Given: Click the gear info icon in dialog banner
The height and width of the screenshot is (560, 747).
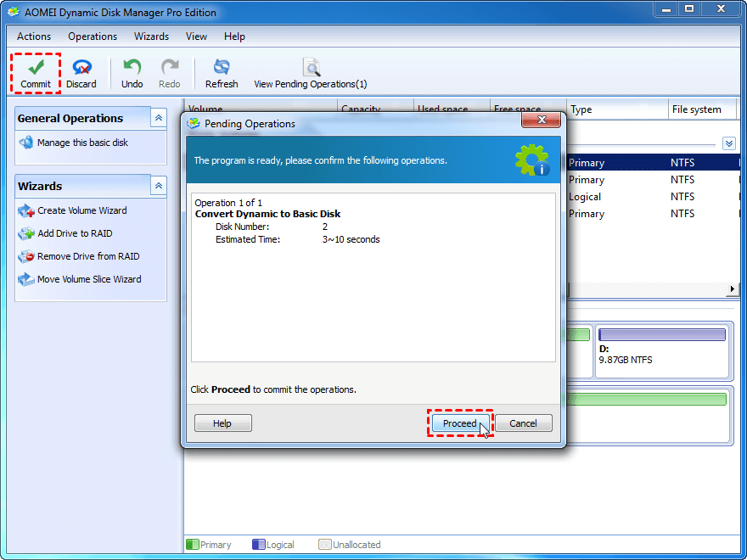Looking at the screenshot, I should 532,160.
